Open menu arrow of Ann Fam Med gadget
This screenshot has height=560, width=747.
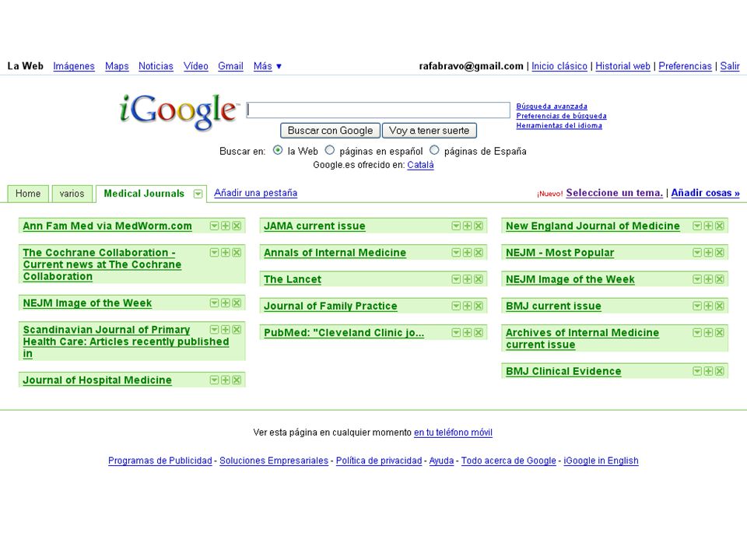215,226
